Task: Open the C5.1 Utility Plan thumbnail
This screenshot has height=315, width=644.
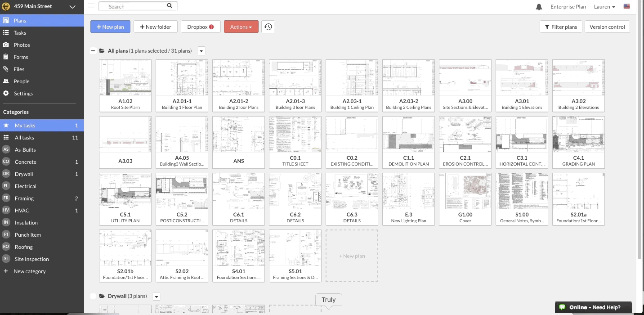Action: (125, 199)
